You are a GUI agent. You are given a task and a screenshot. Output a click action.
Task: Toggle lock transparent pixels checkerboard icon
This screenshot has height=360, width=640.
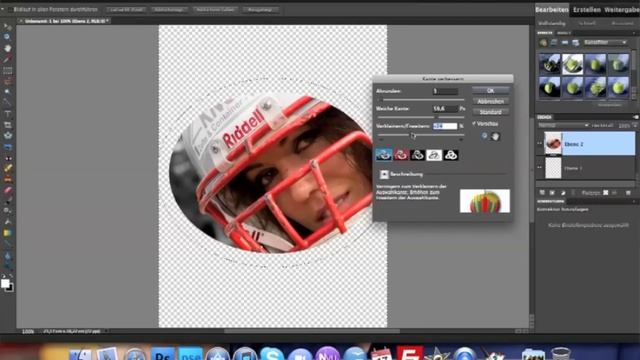point(606,193)
